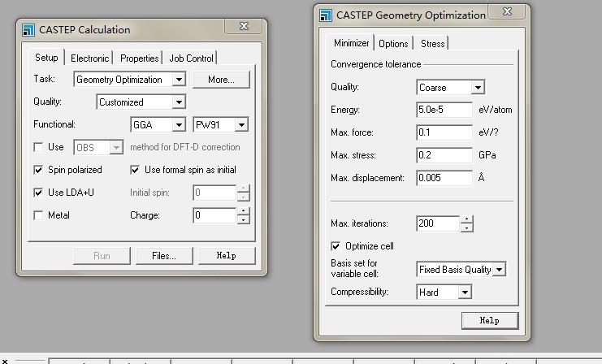Open the Stress tab
The width and height of the screenshot is (602, 364).
click(x=432, y=44)
